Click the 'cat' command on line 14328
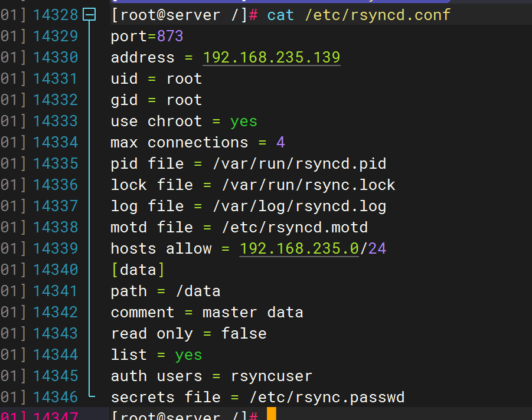The width and height of the screenshot is (532, 420). pos(280,15)
